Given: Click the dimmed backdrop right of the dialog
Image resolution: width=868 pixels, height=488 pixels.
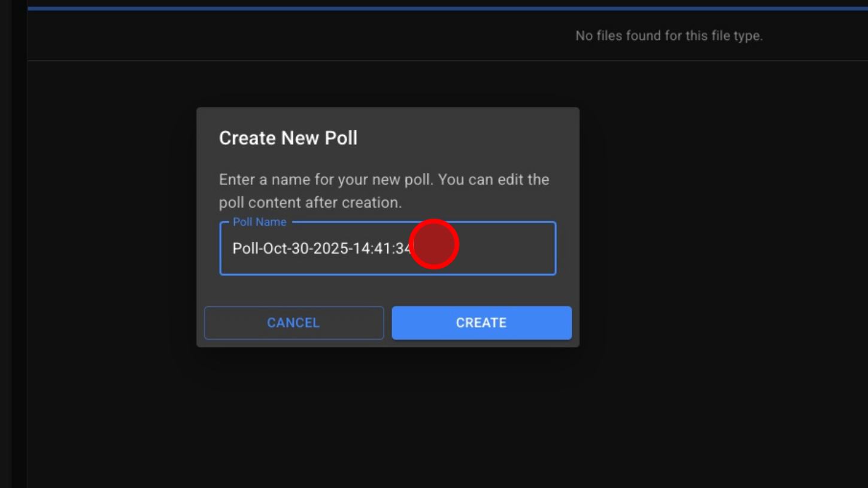Looking at the screenshot, I should [x=718, y=239].
